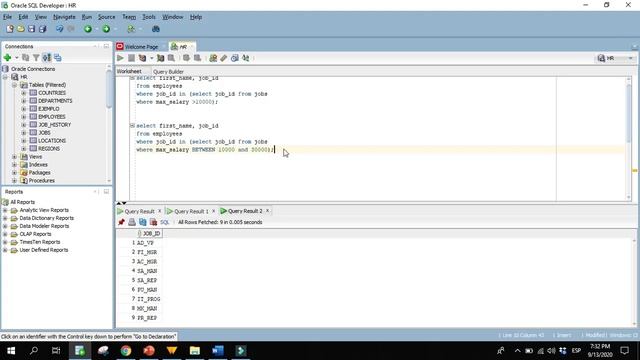Expand Analytic View Reports folder
Screen dimensions: 640x360
(x=5, y=210)
